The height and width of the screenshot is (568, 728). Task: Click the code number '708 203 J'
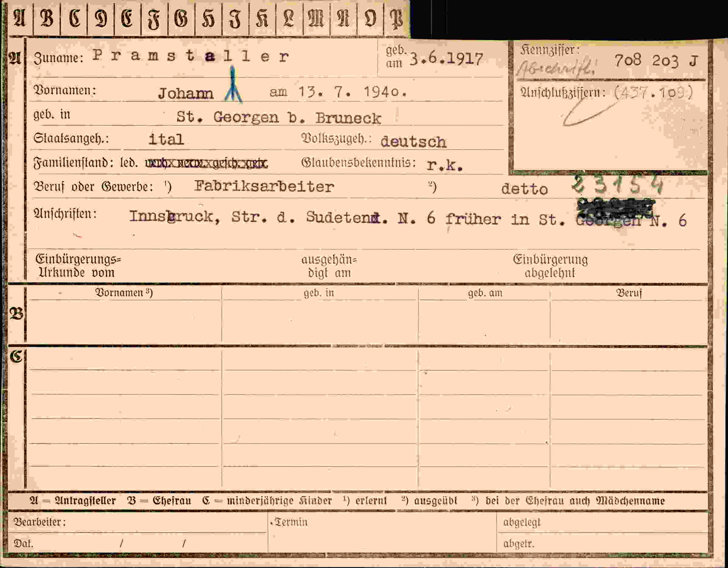coord(656,61)
